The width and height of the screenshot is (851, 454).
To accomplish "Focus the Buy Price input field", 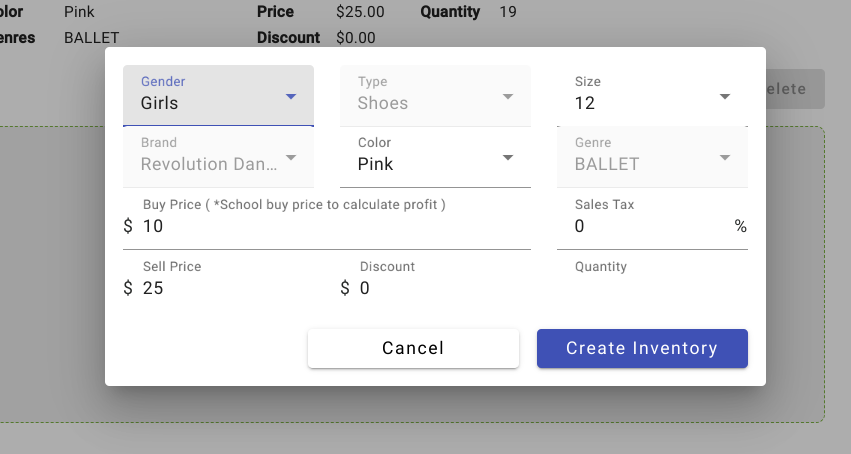I will (x=335, y=227).
